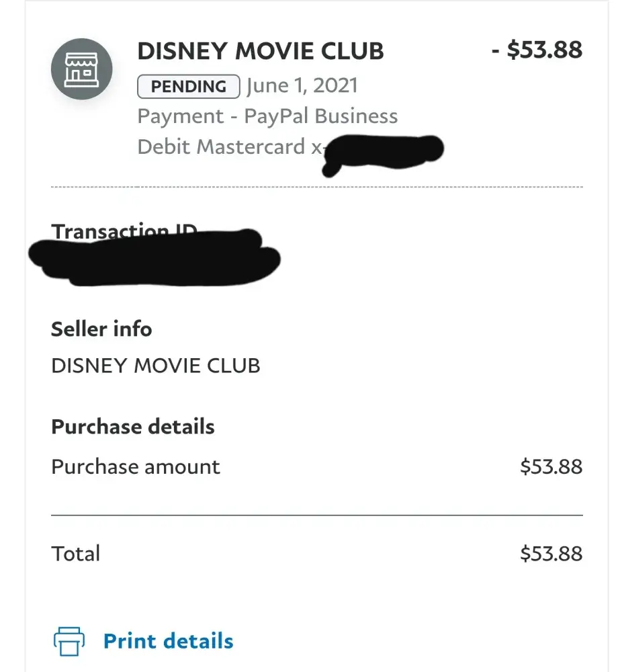Click the seller name under Seller info
The width and height of the screenshot is (620, 672).
point(155,366)
